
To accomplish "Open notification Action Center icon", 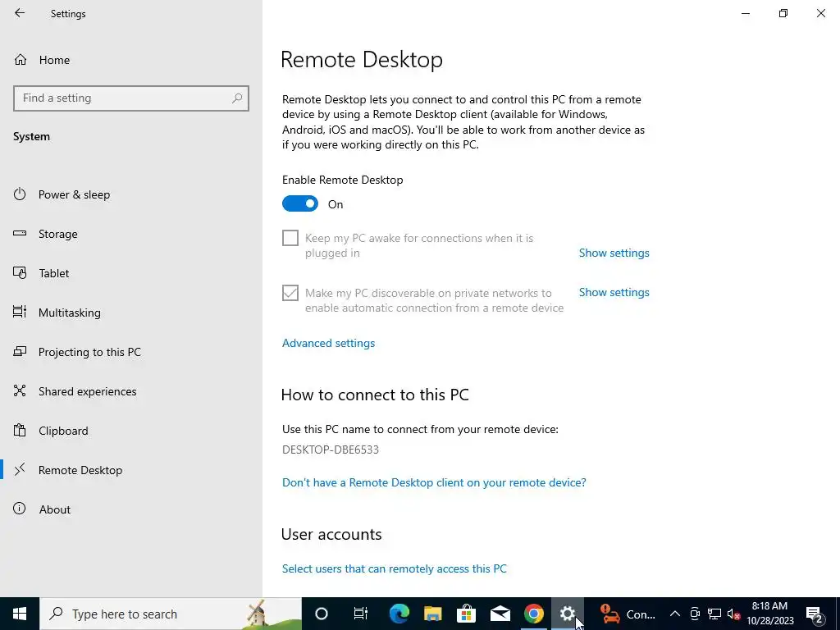I will [x=815, y=614].
